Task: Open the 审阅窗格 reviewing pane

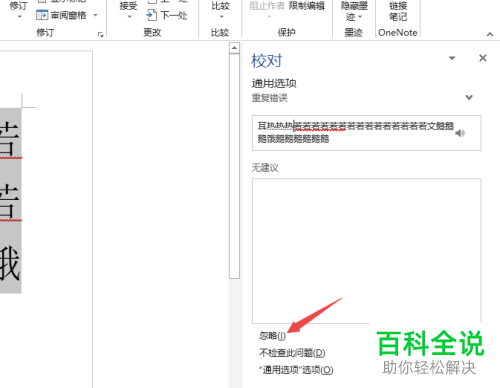Action: (61, 15)
